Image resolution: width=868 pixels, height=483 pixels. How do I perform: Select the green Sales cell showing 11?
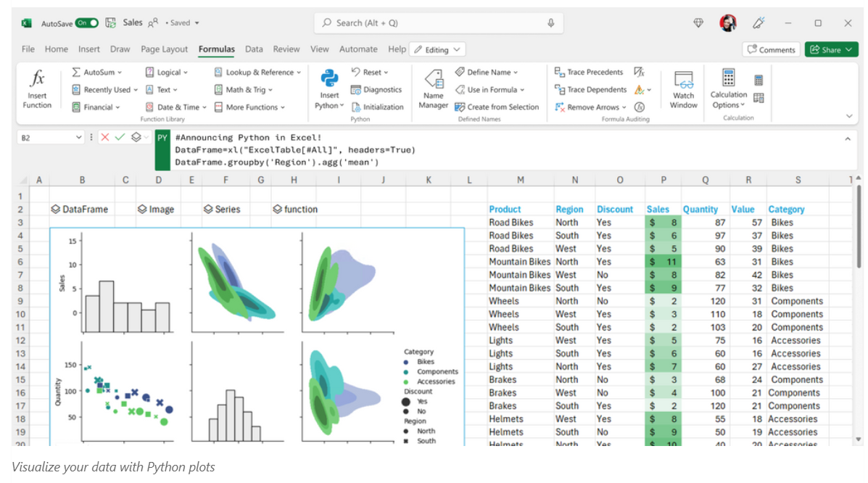pos(664,261)
